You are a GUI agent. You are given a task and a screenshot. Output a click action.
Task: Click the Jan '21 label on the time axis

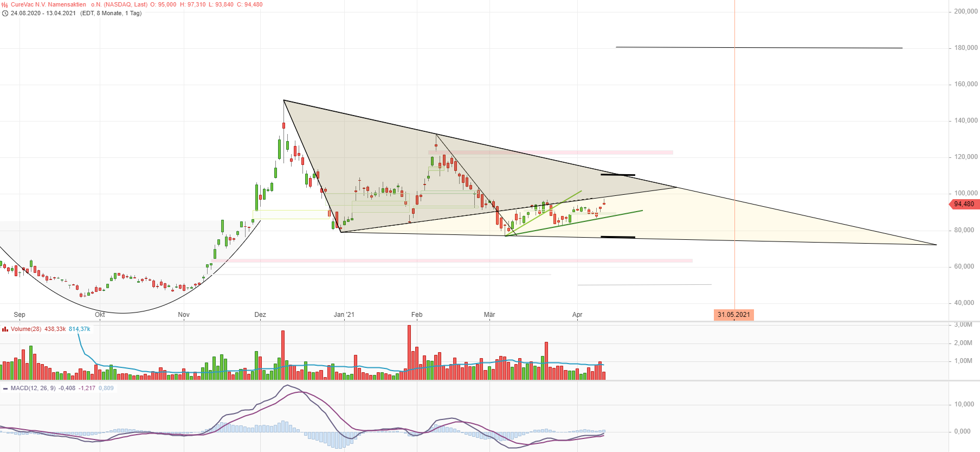(344, 315)
